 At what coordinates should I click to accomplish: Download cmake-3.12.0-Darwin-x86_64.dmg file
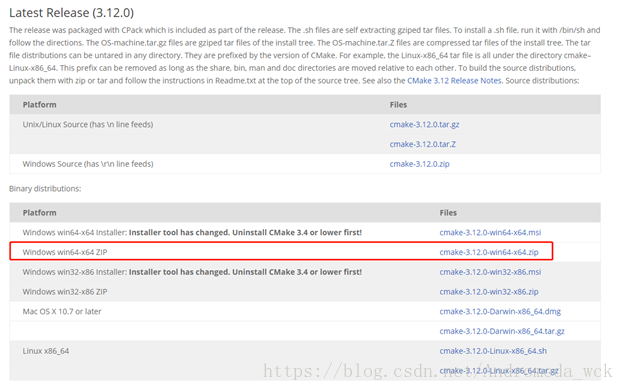click(500, 311)
